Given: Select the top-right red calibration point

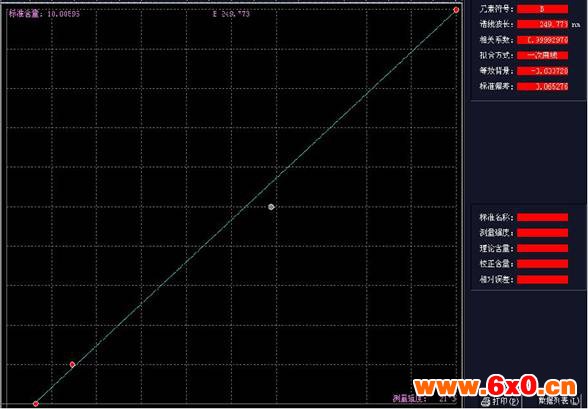Looking at the screenshot, I should 456,10.
